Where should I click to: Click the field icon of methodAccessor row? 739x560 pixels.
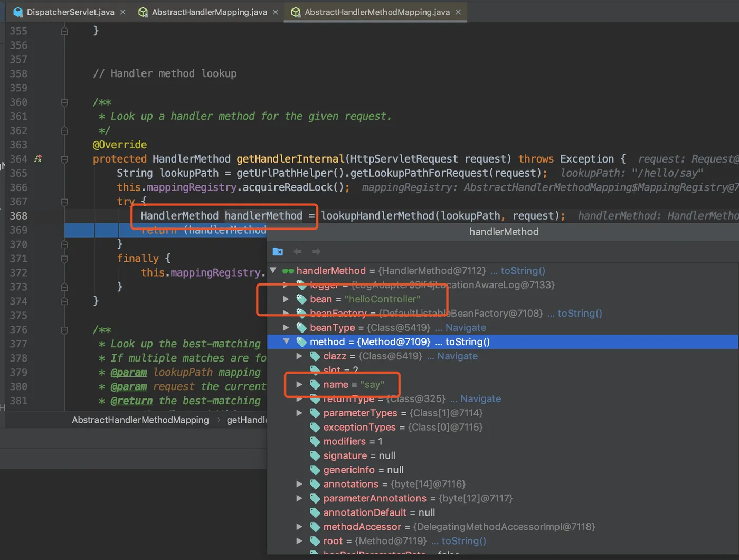(x=315, y=526)
